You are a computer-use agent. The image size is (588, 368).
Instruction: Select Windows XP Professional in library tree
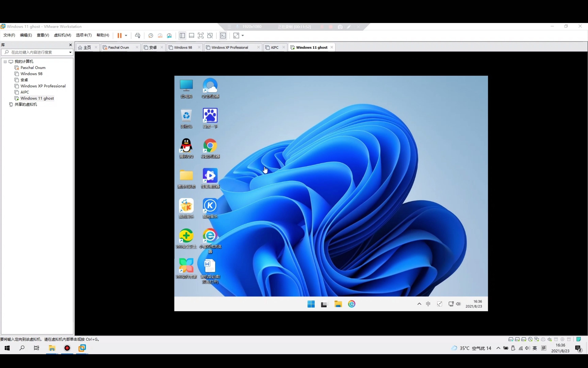click(x=43, y=86)
